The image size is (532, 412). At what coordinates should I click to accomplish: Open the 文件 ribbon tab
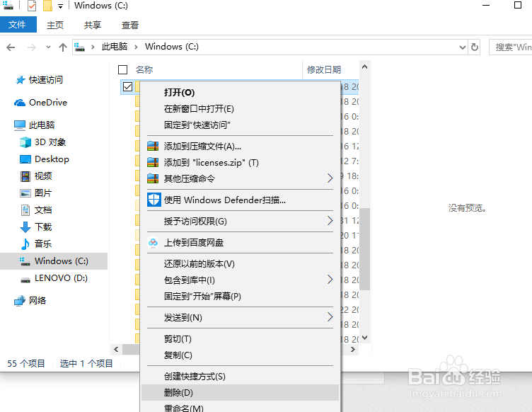18,25
